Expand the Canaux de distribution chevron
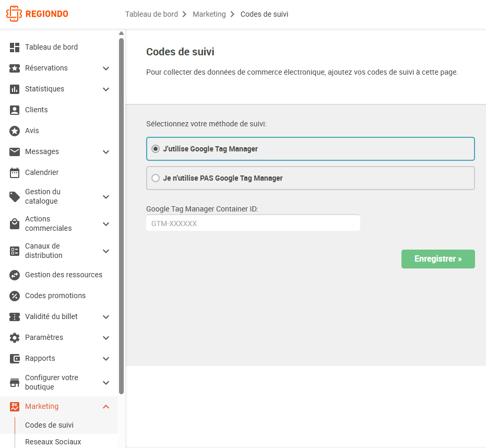 pyautogui.click(x=106, y=251)
